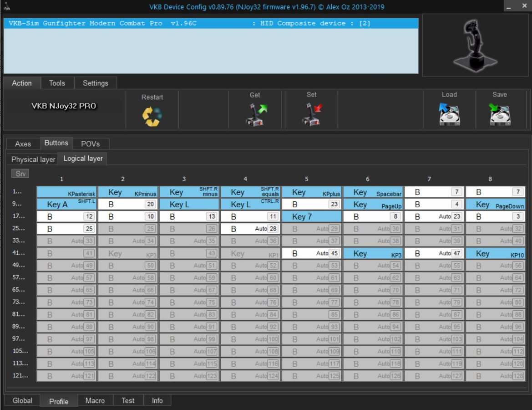The width and height of the screenshot is (532, 410).
Task: Select the Key SHFT.R equals cell
Action: click(x=250, y=192)
